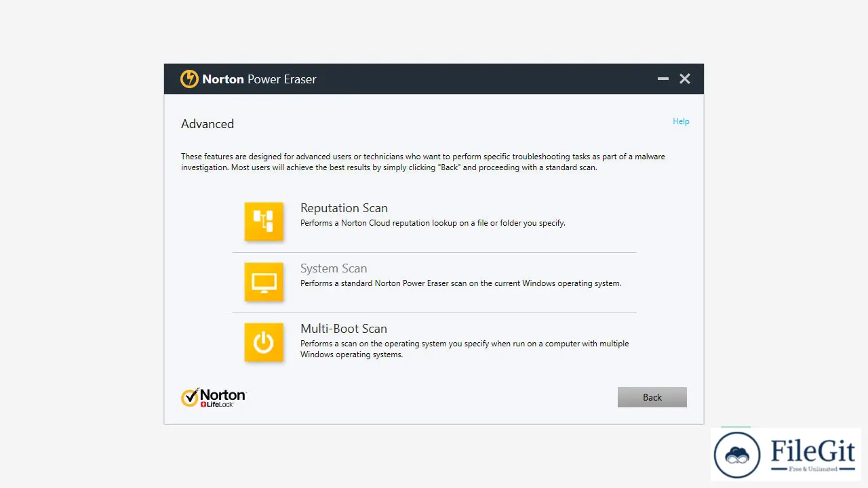868x488 pixels.
Task: Click the multiple Windows operating systems description
Action: 465,349
